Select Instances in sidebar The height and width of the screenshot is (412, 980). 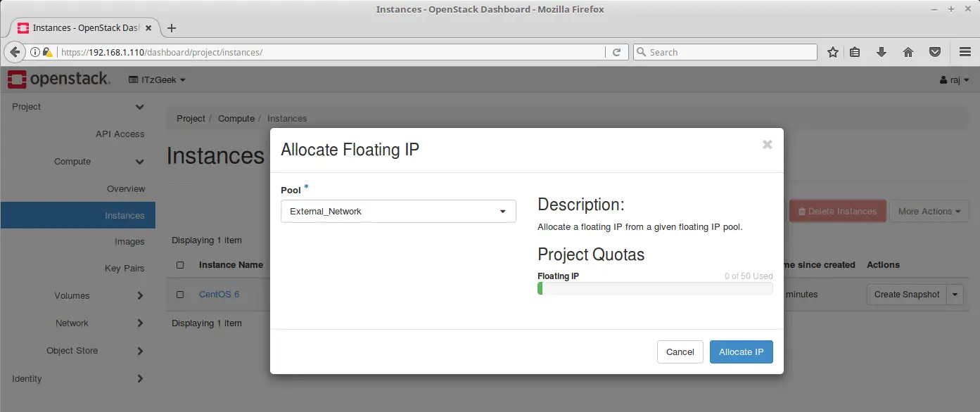[77, 216]
